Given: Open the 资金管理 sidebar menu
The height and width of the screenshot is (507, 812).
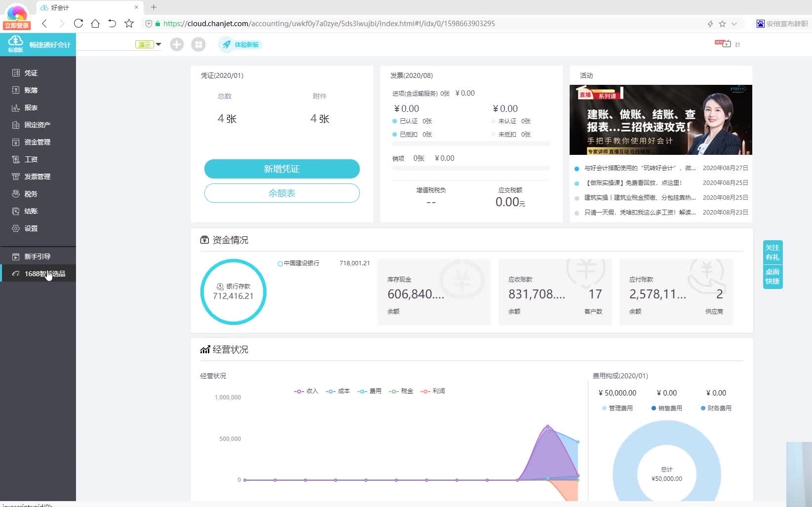Looking at the screenshot, I should click(37, 142).
